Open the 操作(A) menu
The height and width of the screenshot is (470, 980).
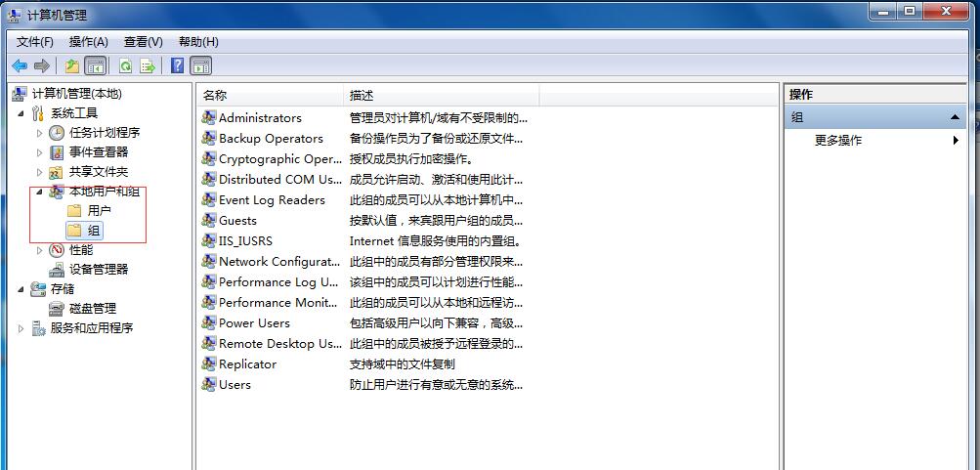click(89, 42)
